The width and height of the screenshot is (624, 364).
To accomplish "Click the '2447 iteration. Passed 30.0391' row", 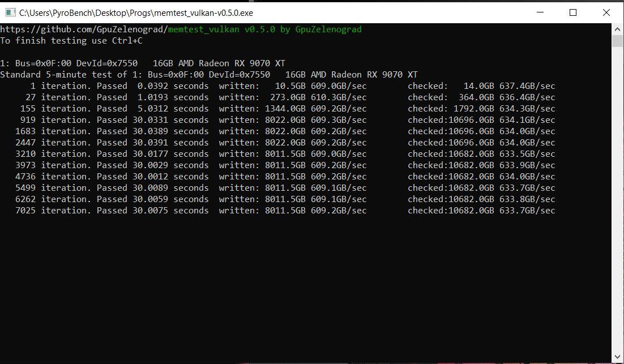I will 285,143.
